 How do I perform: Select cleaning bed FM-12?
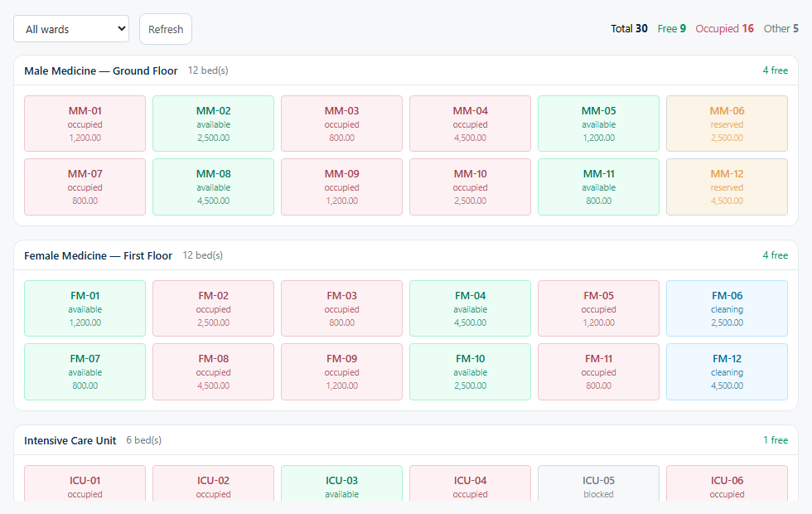[x=727, y=371]
